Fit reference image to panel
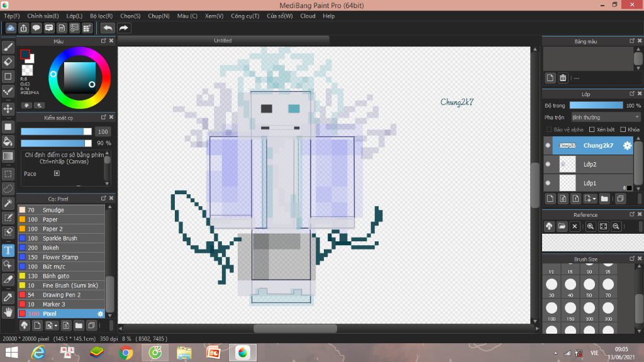 click(603, 226)
